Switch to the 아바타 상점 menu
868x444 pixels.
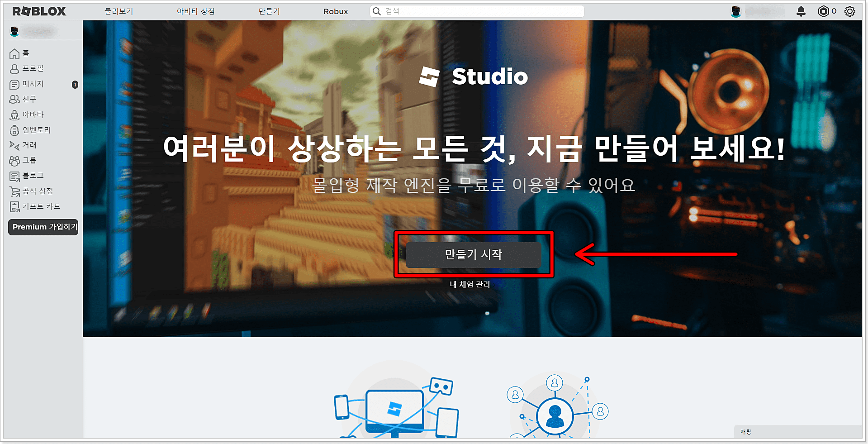tap(196, 11)
